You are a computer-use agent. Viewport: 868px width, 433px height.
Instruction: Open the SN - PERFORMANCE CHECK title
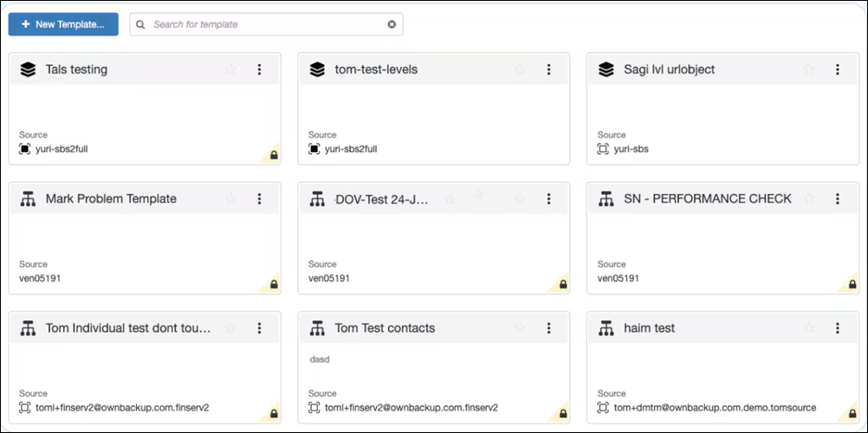pos(708,199)
